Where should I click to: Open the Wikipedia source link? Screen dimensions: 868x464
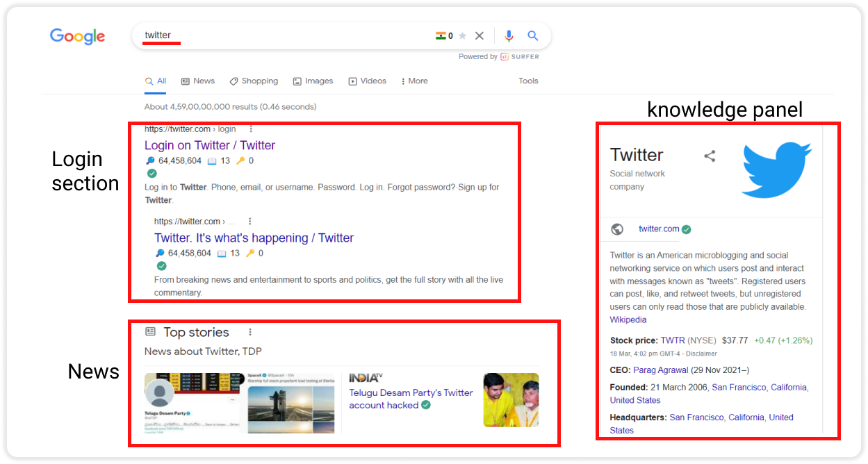pyautogui.click(x=628, y=320)
